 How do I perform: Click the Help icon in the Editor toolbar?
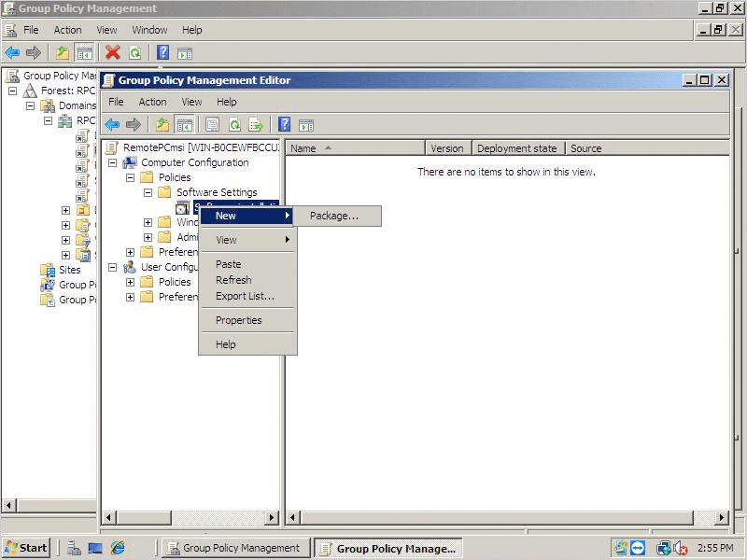285,124
